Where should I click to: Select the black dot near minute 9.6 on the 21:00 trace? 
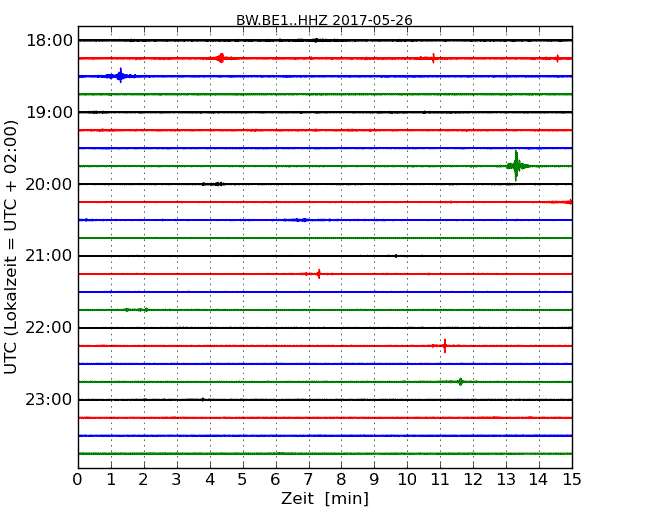tap(396, 256)
